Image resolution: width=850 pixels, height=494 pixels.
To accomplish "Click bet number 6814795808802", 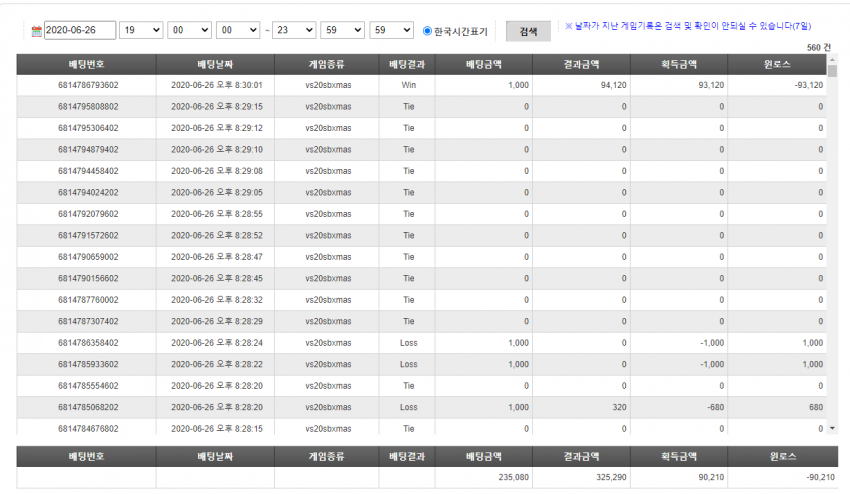I will [x=88, y=107].
